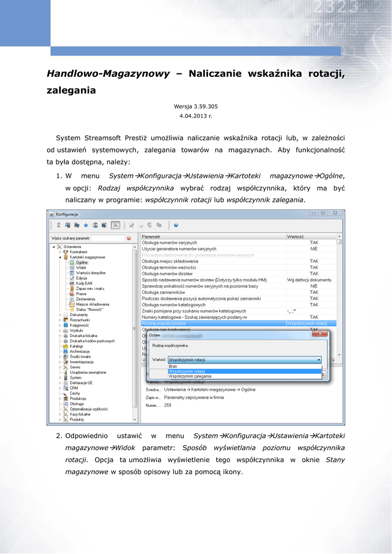Open the Widok settings node
Screen dimensions: 392x554
[81, 268]
